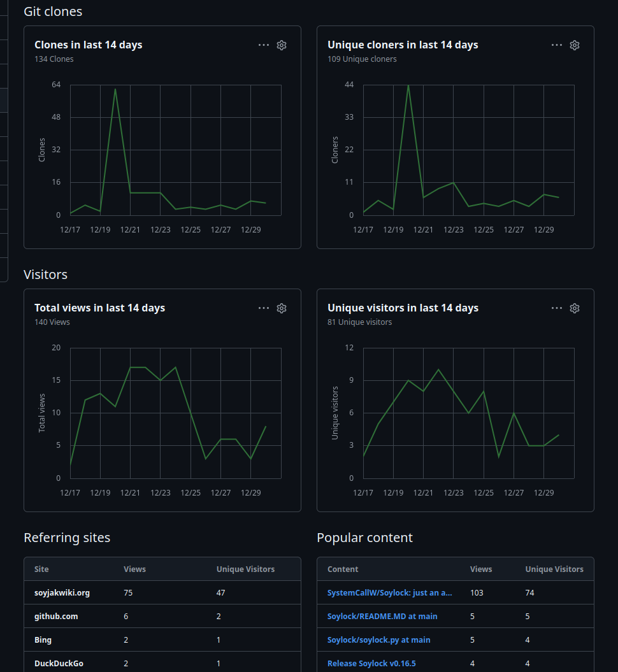Open Soylock/README.MD at main link
The width and height of the screenshot is (618, 672).
coord(382,616)
